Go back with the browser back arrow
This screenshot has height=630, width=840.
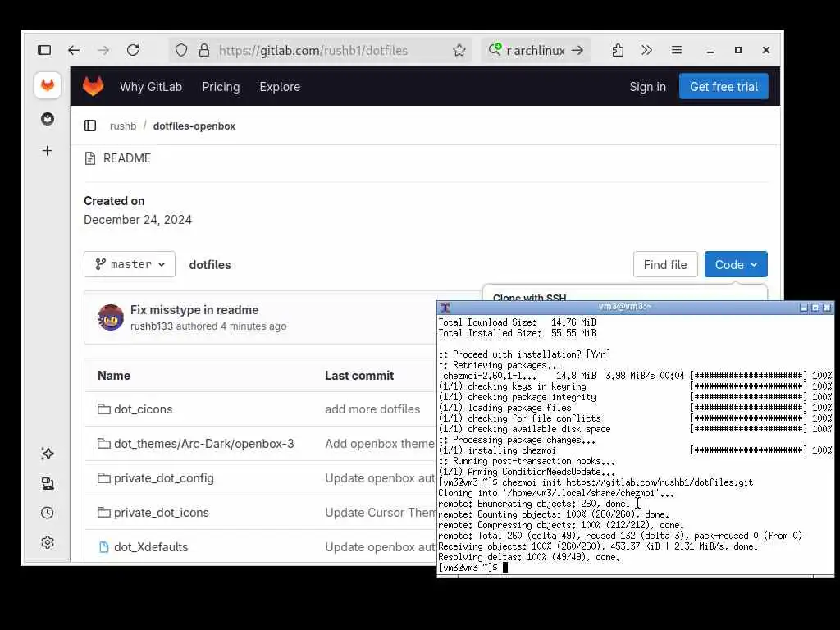pyautogui.click(x=74, y=50)
